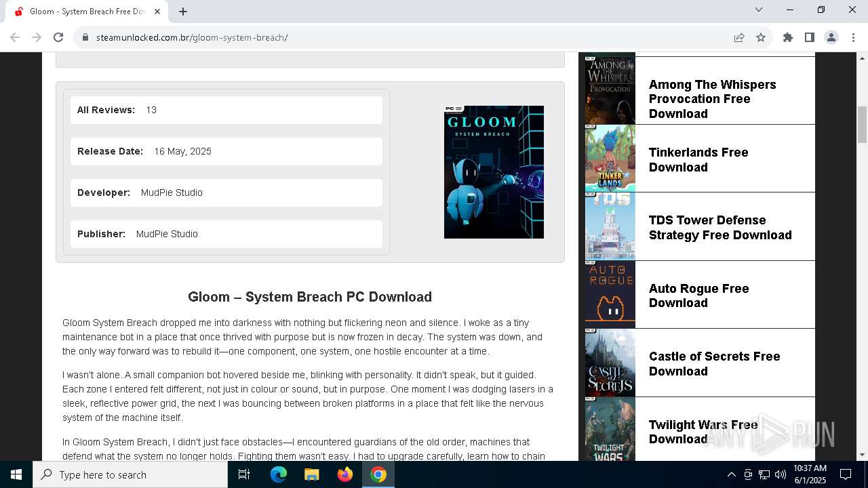Open Chrome extensions puzzle icon
Viewport: 868px width, 488px height.
coord(788,37)
